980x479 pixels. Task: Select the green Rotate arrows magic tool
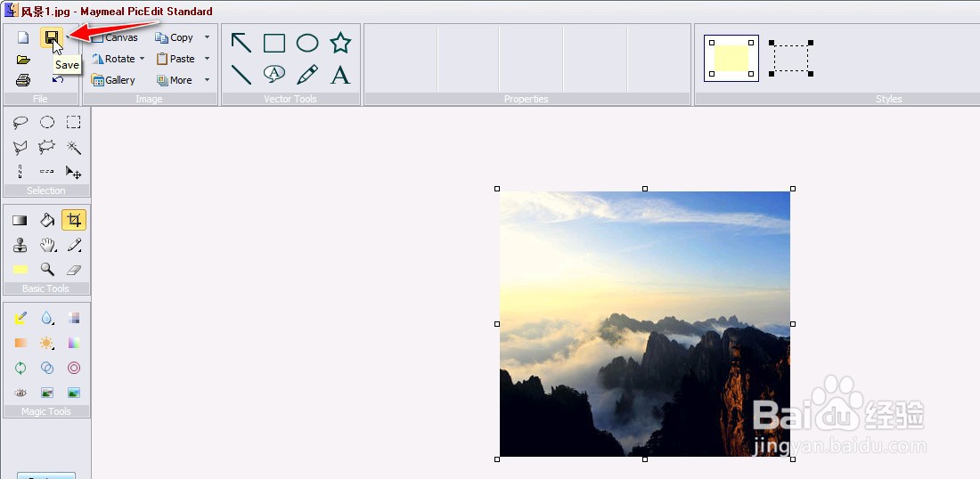click(x=20, y=368)
